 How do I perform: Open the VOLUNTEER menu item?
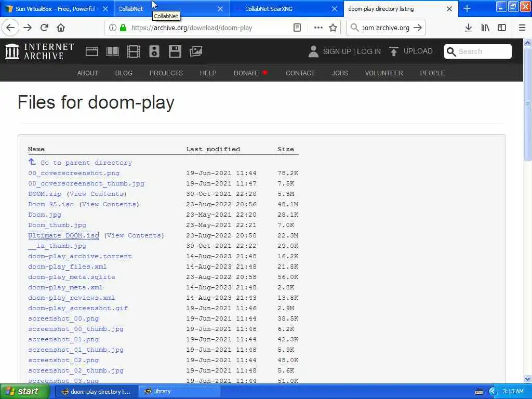[x=384, y=73]
